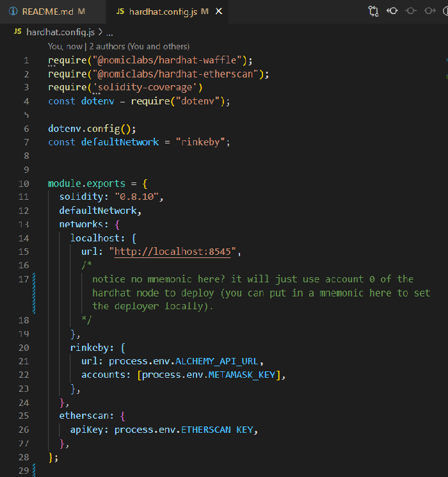448x477 pixels.
Task: Open the breadcrumb ellipsis symbol picker
Action: click(x=109, y=33)
